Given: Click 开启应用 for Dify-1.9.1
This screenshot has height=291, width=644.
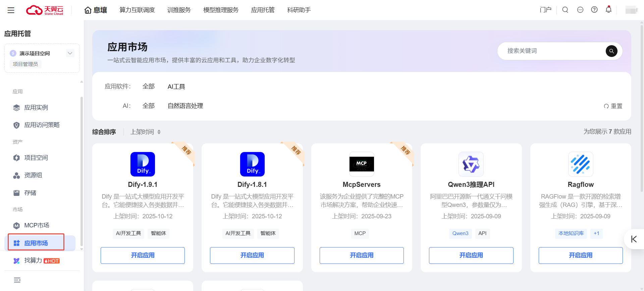Looking at the screenshot, I should point(143,255).
